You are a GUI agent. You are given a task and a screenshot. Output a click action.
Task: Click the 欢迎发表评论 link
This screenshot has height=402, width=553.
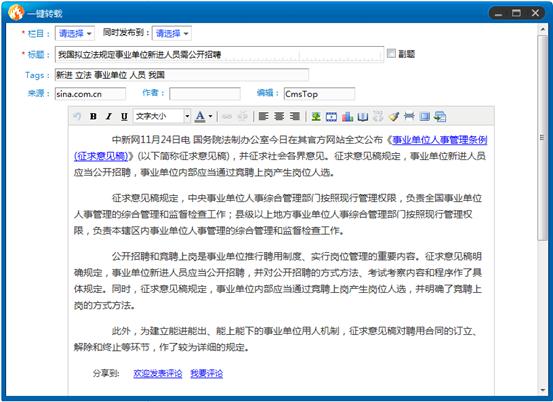click(x=158, y=373)
